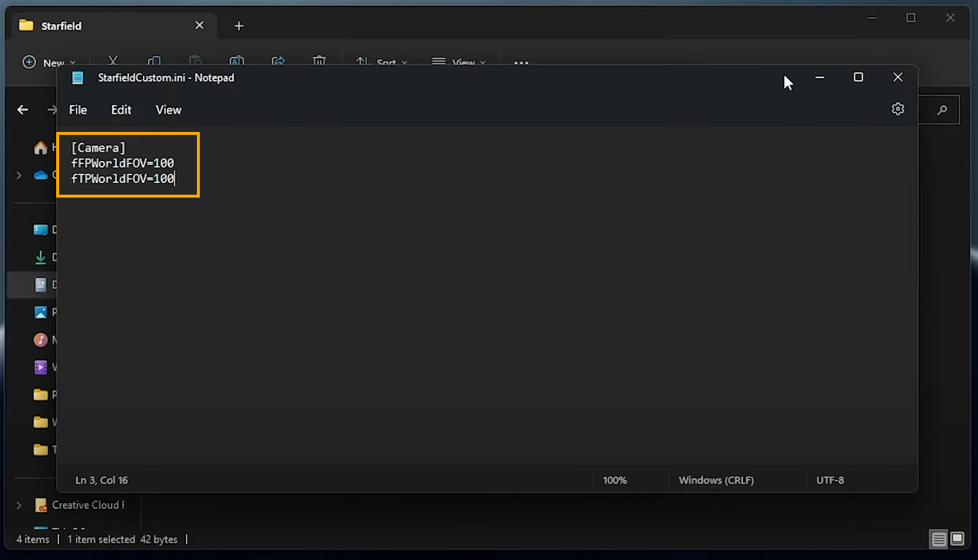
Task: Click the [Camera] line in the editor
Action: click(98, 148)
